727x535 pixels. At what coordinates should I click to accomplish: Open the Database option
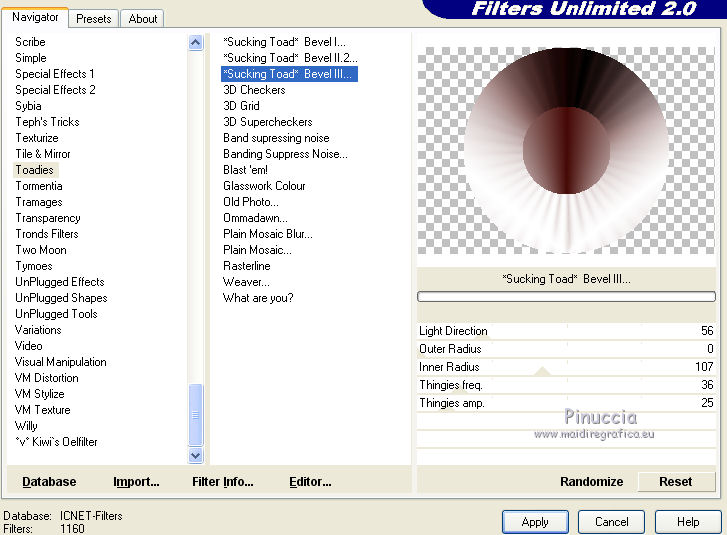coord(49,482)
